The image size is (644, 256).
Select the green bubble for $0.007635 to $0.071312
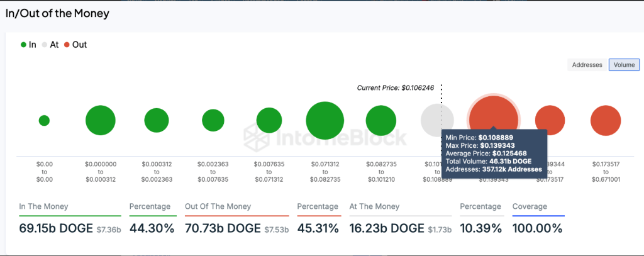[x=269, y=120]
